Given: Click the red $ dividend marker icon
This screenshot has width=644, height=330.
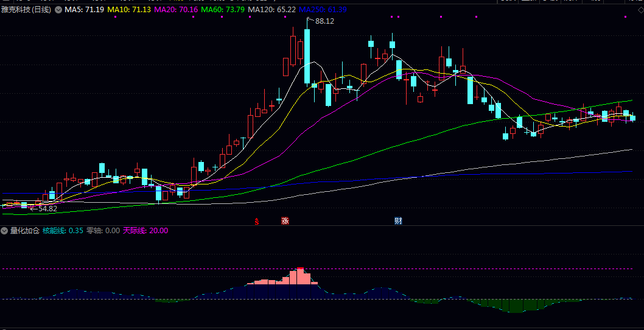Looking at the screenshot, I should (x=257, y=222).
